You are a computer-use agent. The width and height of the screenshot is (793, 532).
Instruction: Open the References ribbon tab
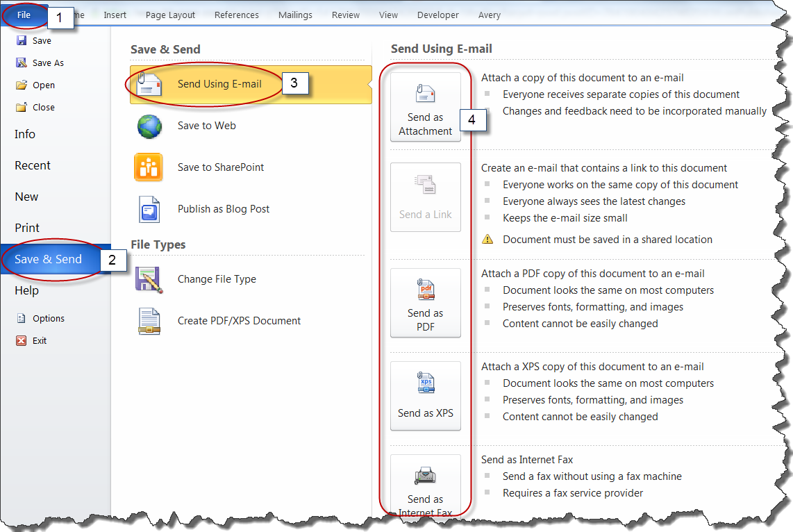(236, 15)
